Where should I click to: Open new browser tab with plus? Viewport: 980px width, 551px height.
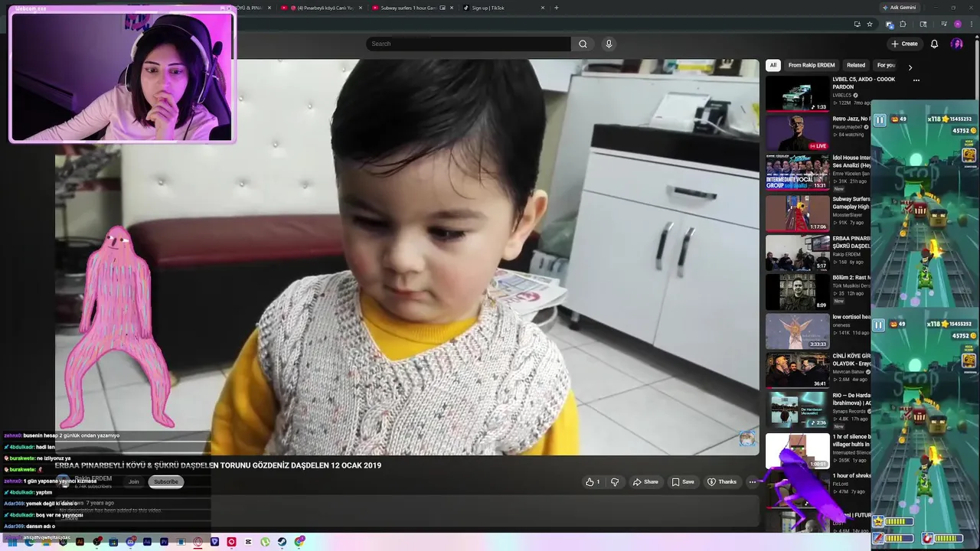(556, 8)
